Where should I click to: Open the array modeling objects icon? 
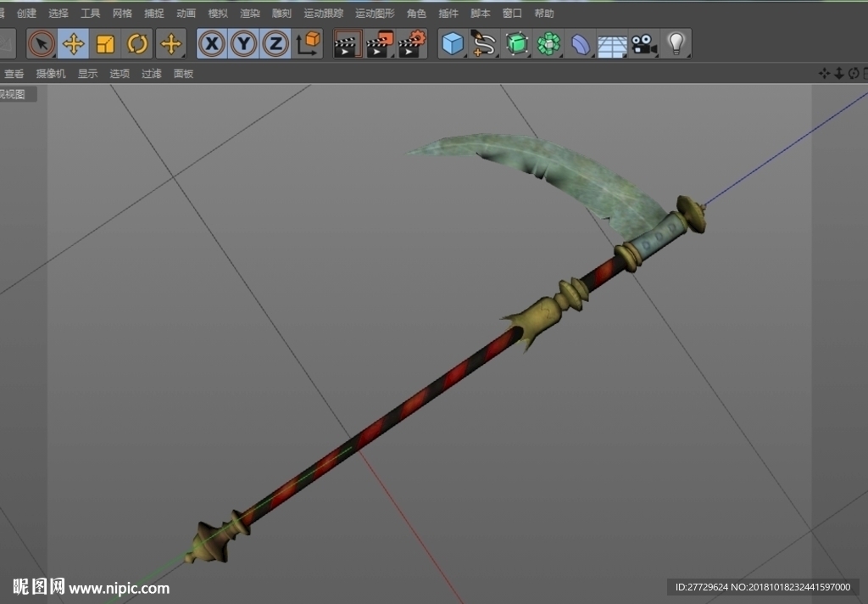click(x=548, y=44)
